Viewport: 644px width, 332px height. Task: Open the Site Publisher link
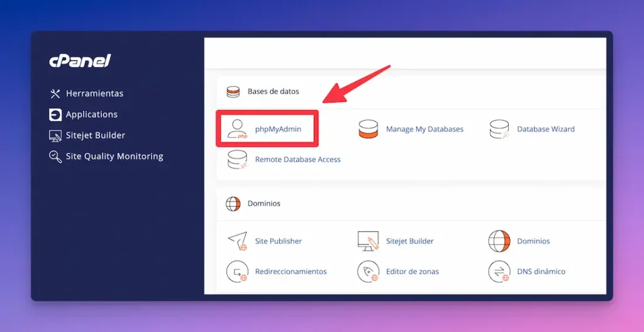(x=279, y=241)
